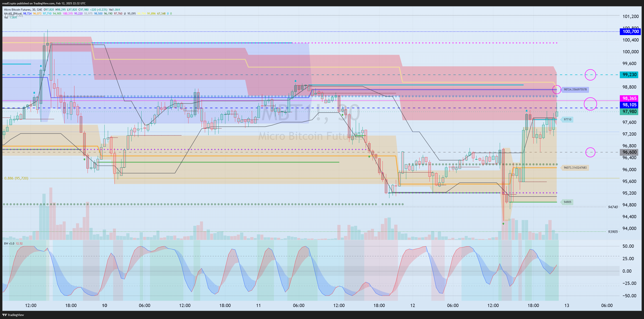Click the 94905 line label on chart
The width and height of the screenshot is (644, 319).
point(567,202)
